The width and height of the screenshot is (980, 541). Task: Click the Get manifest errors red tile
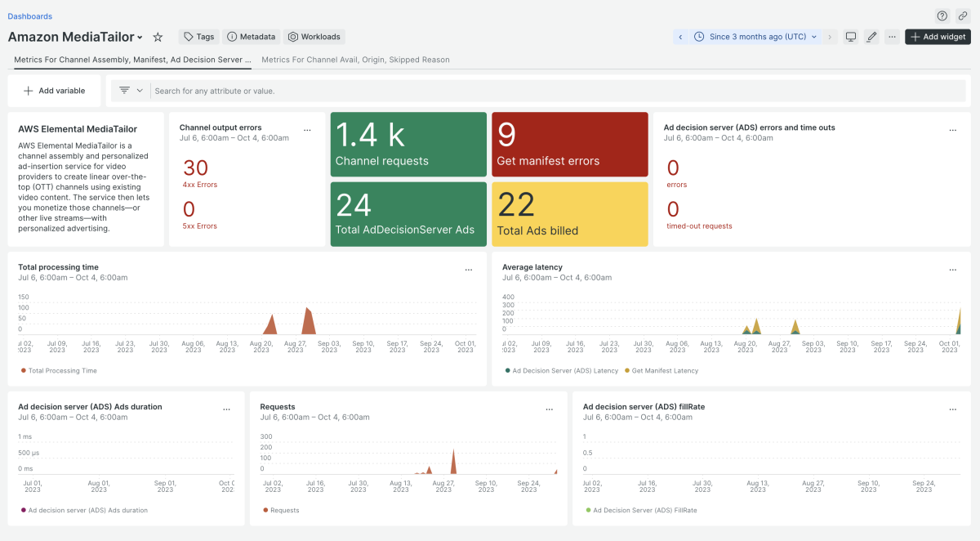tap(570, 145)
